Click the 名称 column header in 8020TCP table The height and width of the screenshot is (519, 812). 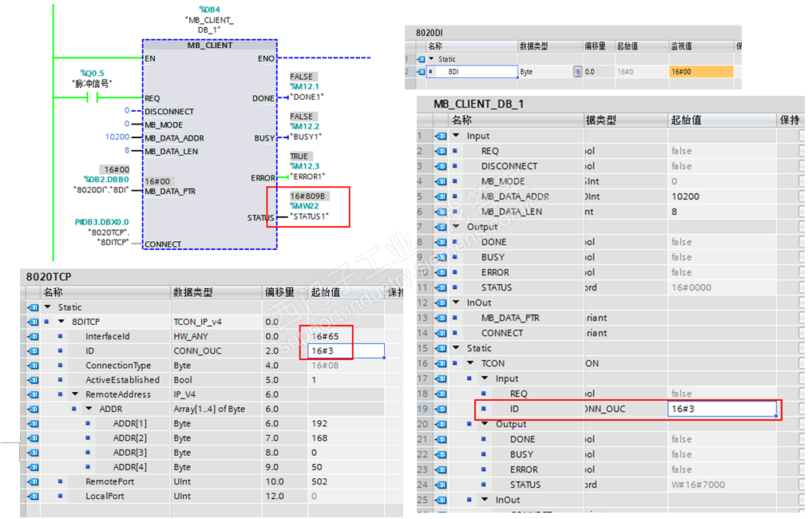[x=105, y=292]
